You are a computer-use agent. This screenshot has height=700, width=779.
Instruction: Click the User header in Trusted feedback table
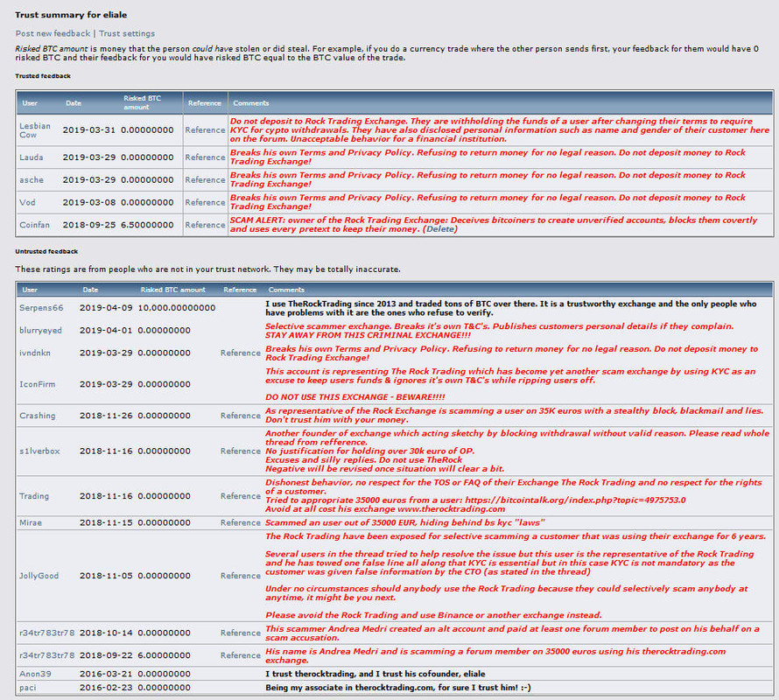pos(30,103)
